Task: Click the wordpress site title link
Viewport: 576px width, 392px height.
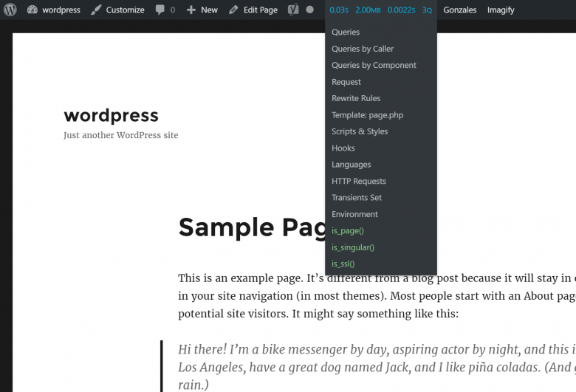Action: pos(111,115)
